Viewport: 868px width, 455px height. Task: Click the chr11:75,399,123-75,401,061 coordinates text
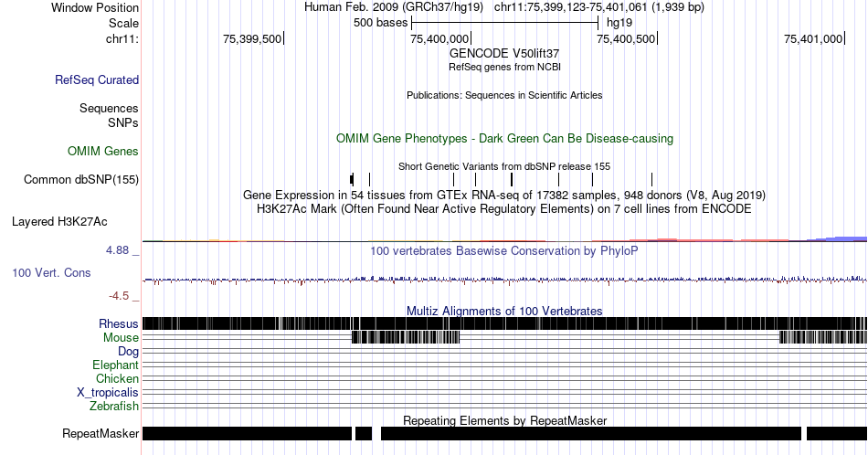coord(599,7)
